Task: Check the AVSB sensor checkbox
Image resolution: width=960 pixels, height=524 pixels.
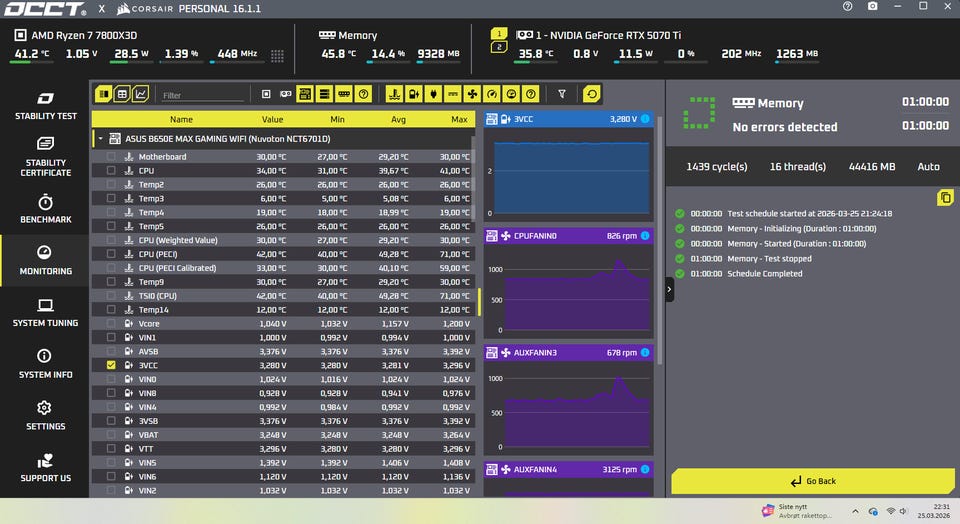Action: tap(111, 351)
